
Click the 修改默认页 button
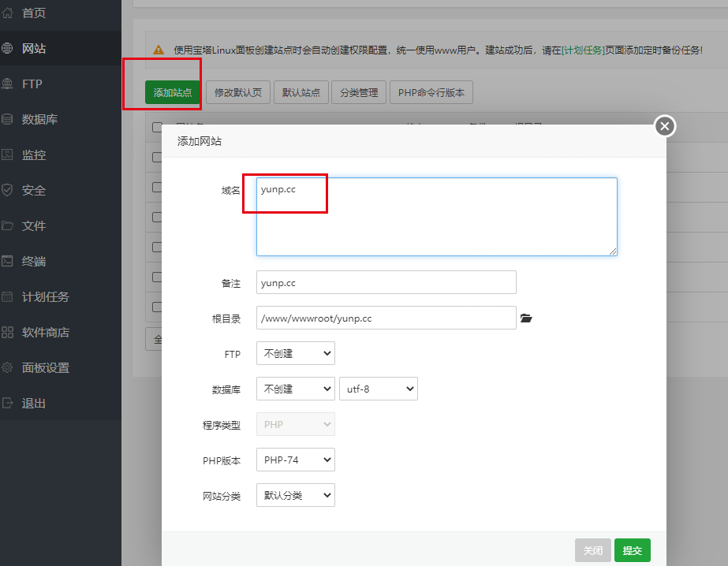click(x=238, y=92)
